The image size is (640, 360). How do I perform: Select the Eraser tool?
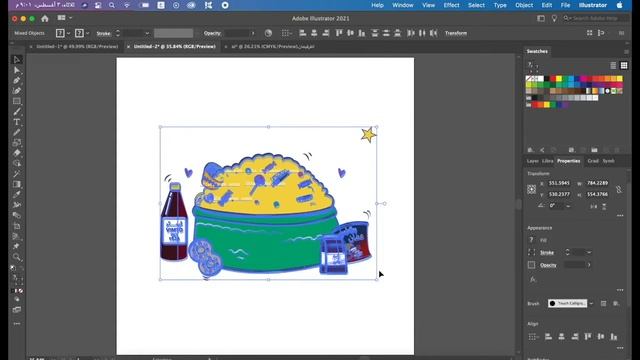click(17, 153)
